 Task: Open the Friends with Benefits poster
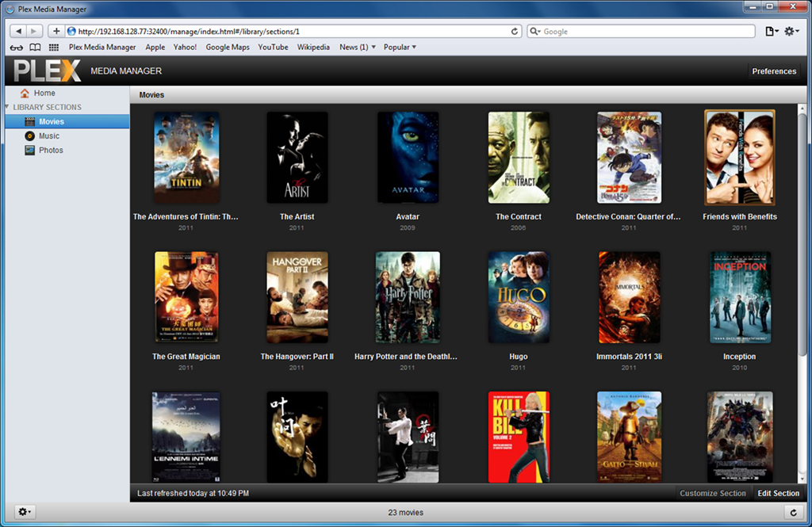pyautogui.click(x=740, y=158)
